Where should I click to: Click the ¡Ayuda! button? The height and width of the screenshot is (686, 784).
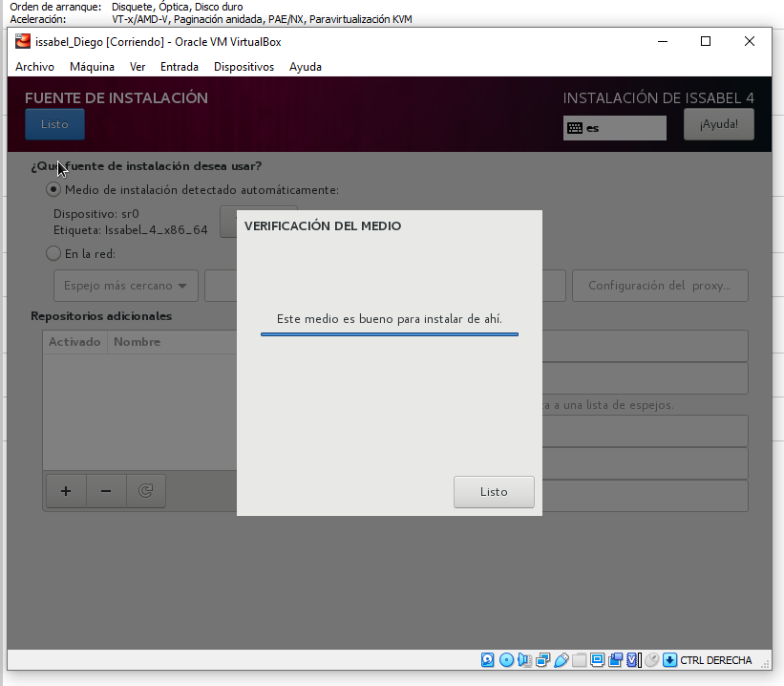(x=719, y=124)
